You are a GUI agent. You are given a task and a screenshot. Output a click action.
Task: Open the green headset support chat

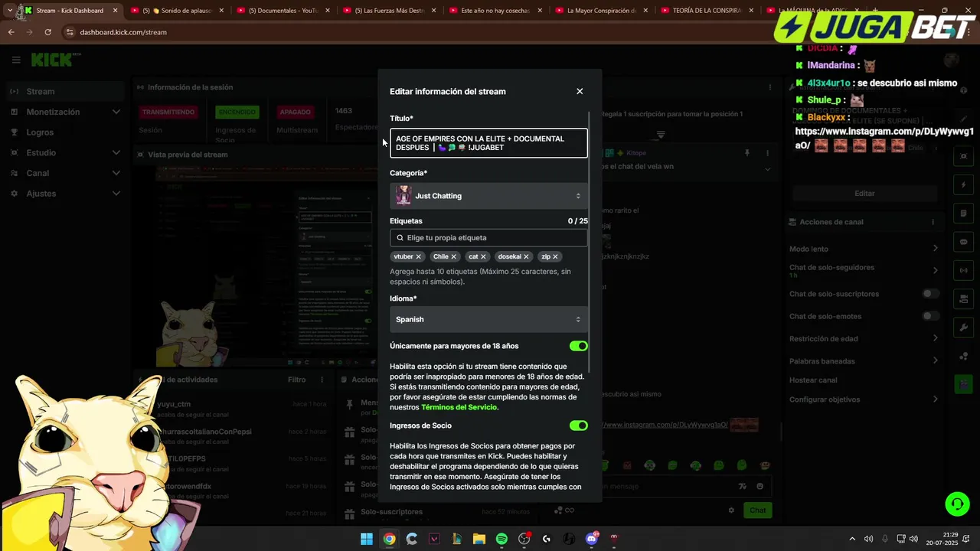[x=957, y=504]
